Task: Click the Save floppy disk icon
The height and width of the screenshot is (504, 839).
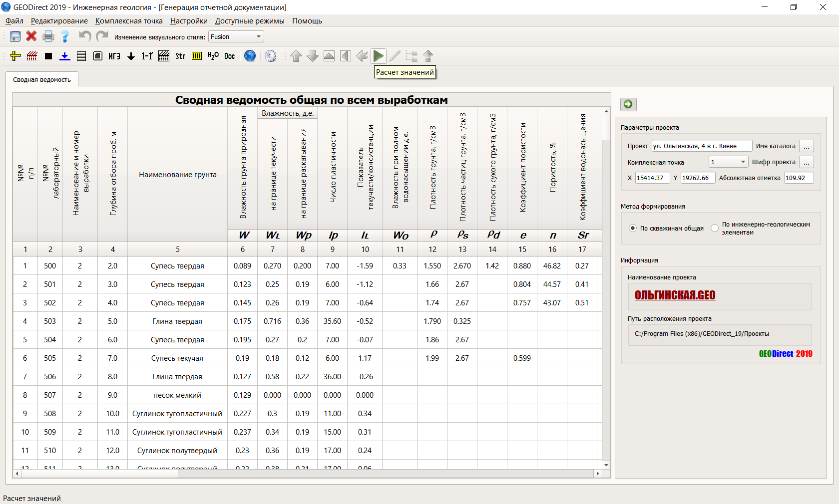Action: pyautogui.click(x=15, y=36)
